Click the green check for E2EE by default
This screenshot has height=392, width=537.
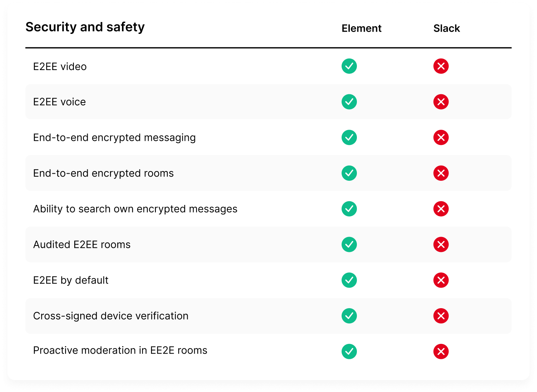pos(349,280)
